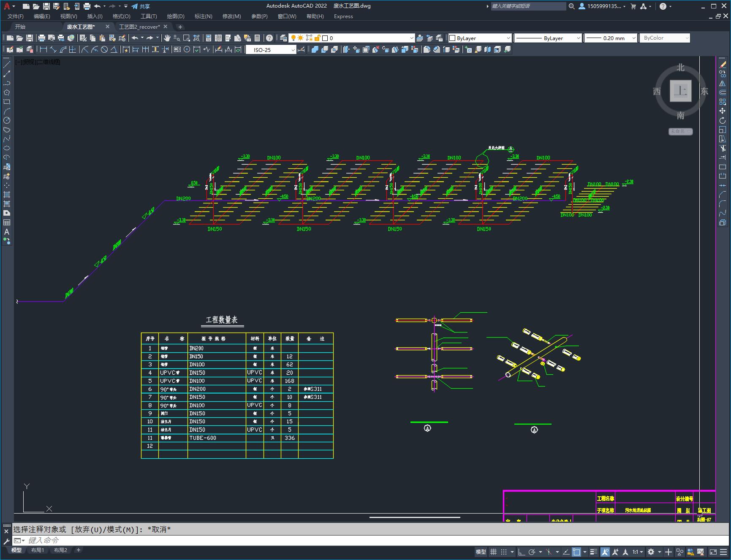Click the Diameter dimension icon
Screen dimensions: 731x560
pyautogui.click(x=104, y=49)
